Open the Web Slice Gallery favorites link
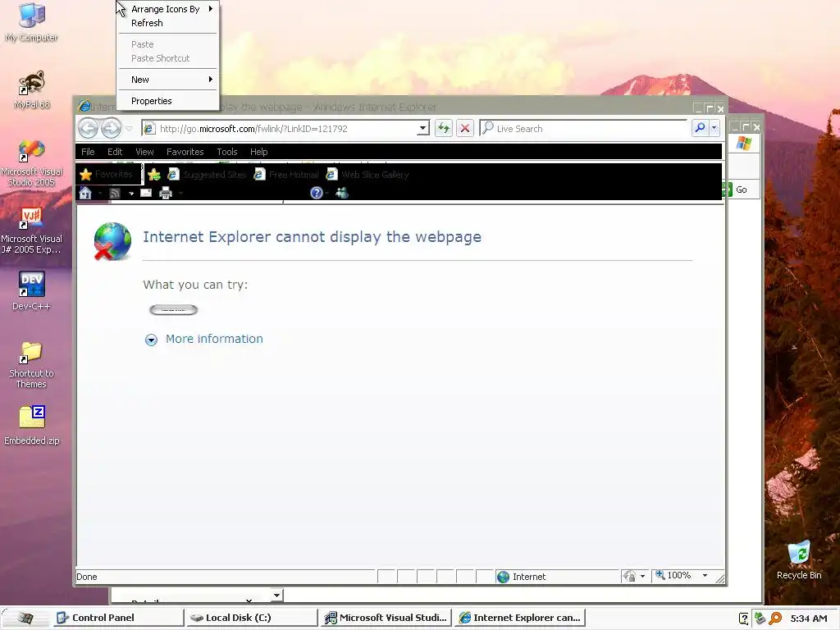Viewport: 840px width, 630px height. point(367,175)
